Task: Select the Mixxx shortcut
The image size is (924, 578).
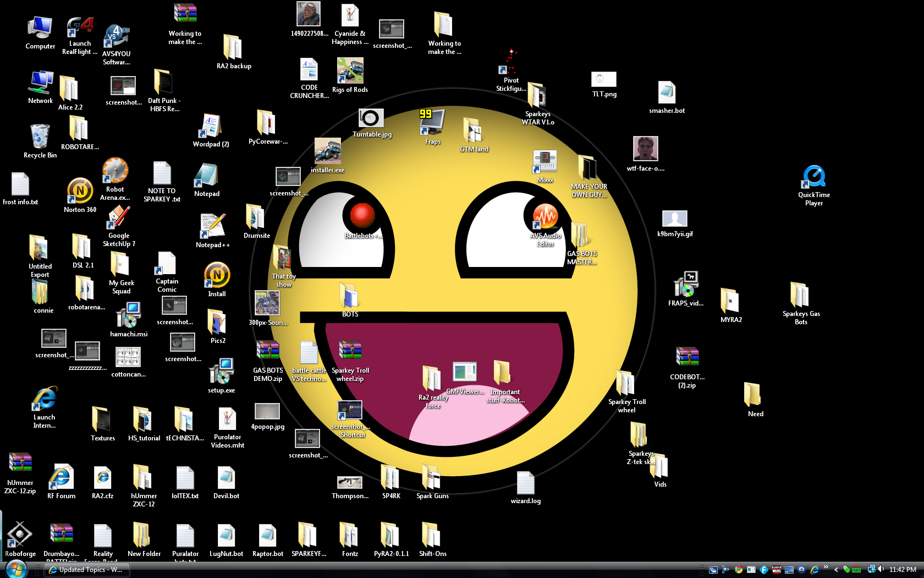Action: coord(545,167)
